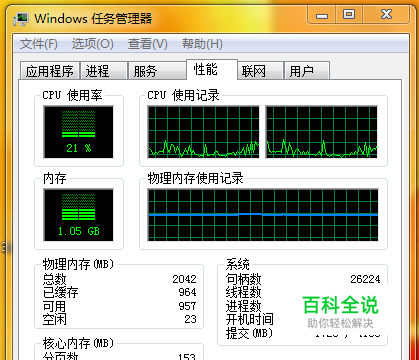The image size is (419, 360).
Task: Click the 可用 label
Action: click(x=55, y=306)
